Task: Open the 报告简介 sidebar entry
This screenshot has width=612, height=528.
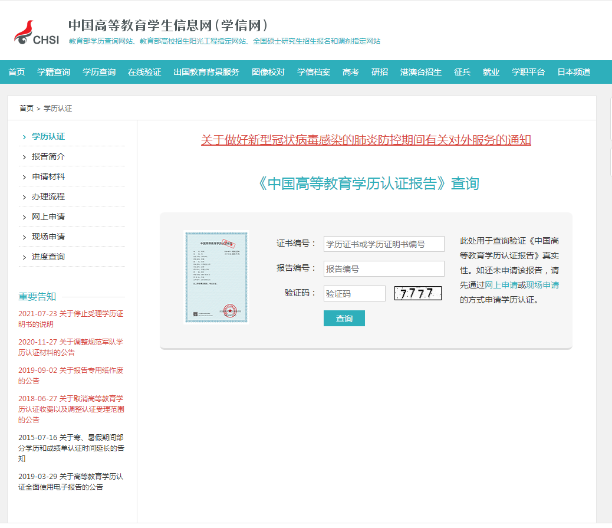Action: 47,156
